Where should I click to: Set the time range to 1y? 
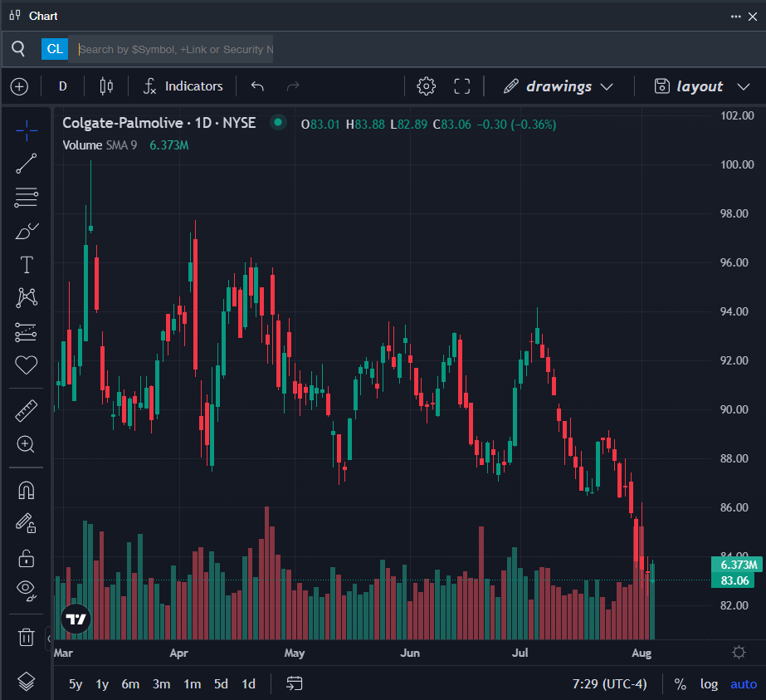[x=102, y=684]
